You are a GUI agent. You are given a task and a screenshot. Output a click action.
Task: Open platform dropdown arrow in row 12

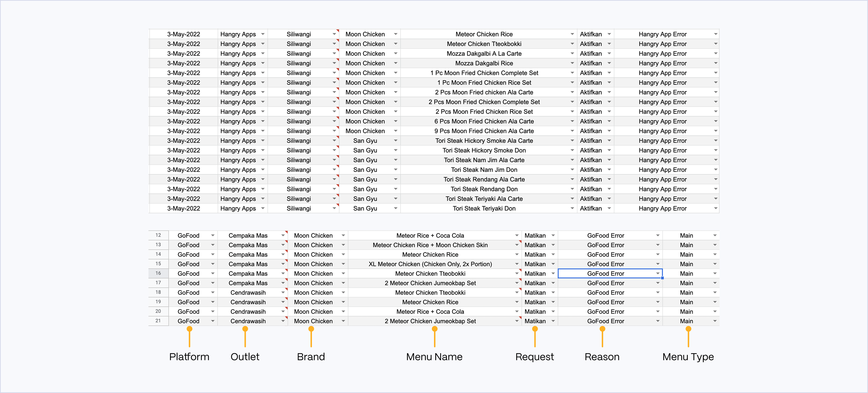[x=213, y=235]
